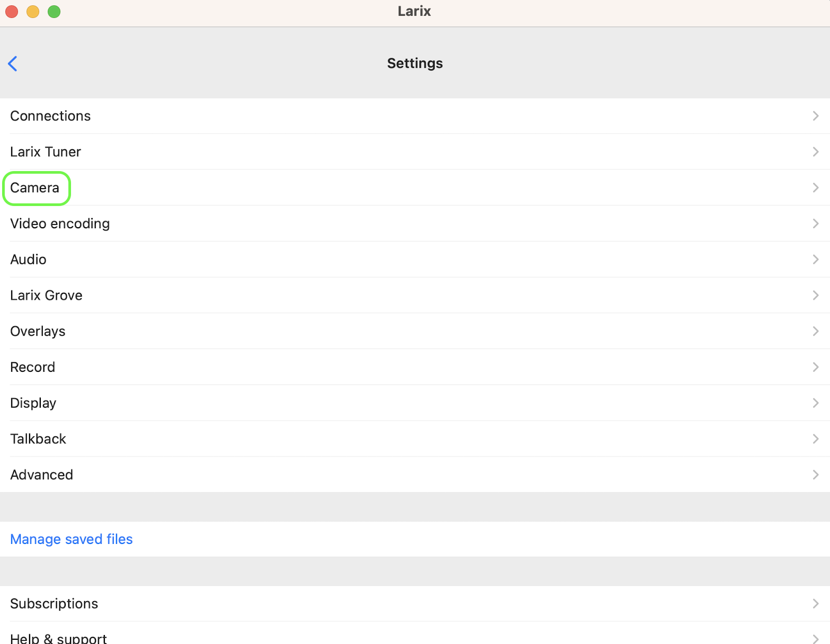Select the Advanced text label
830x644 pixels.
[41, 475]
